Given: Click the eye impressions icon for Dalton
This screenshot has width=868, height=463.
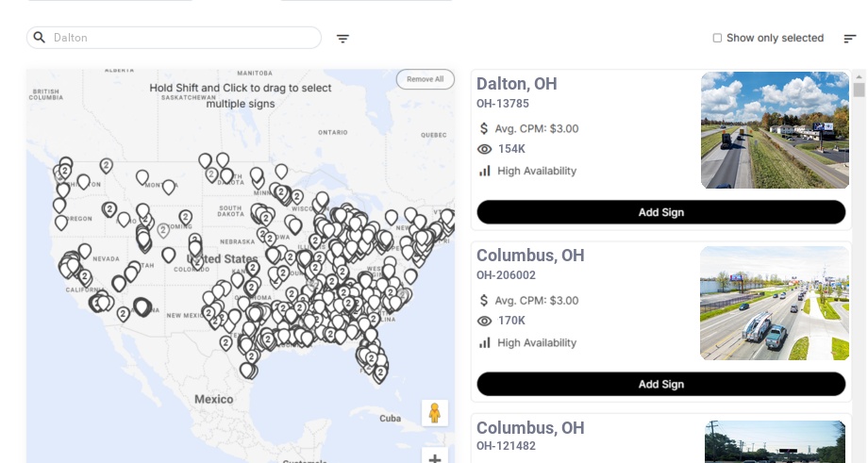Looking at the screenshot, I should coord(485,149).
